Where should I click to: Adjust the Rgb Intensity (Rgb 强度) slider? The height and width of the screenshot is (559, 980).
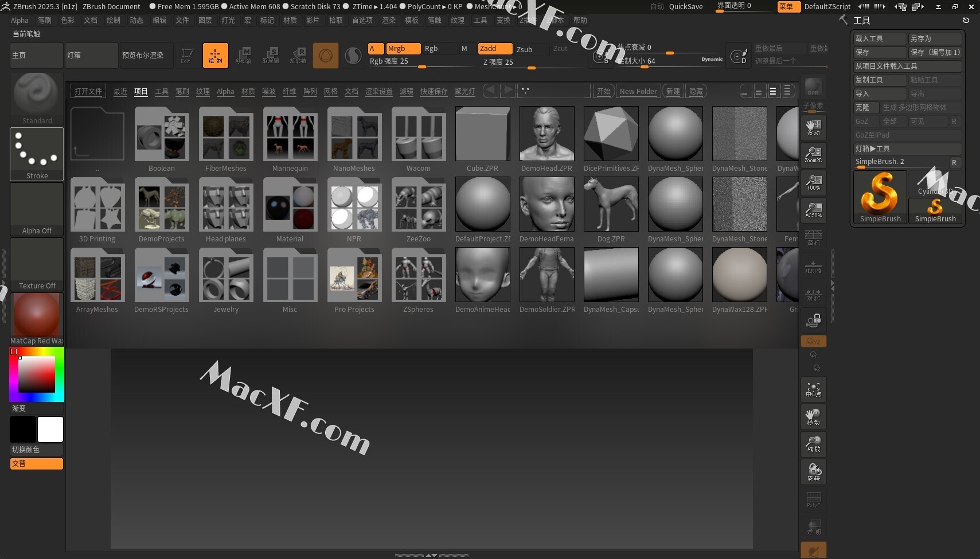(x=421, y=62)
